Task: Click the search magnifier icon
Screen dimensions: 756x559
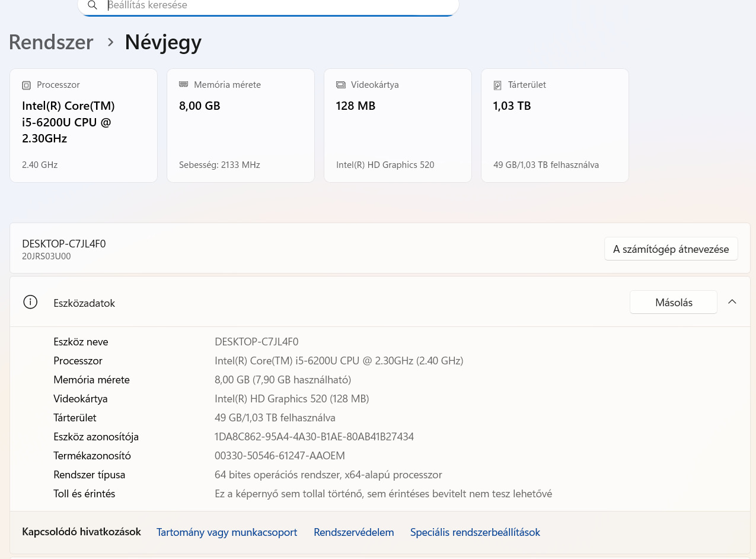Action: click(x=92, y=5)
